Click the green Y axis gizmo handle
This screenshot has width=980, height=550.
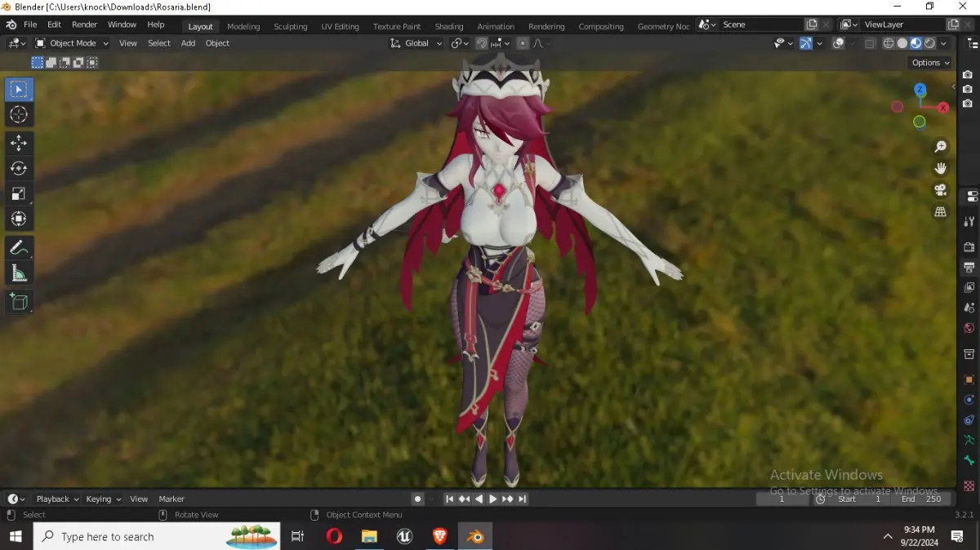coord(920,122)
